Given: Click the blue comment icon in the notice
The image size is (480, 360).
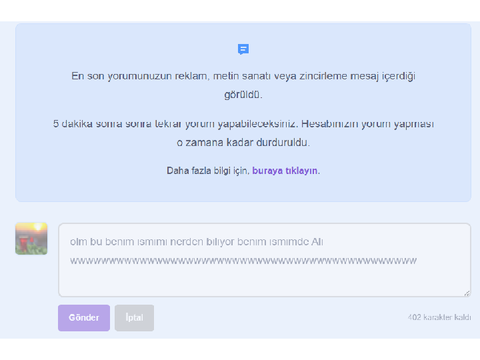Looking at the screenshot, I should pos(243,49).
